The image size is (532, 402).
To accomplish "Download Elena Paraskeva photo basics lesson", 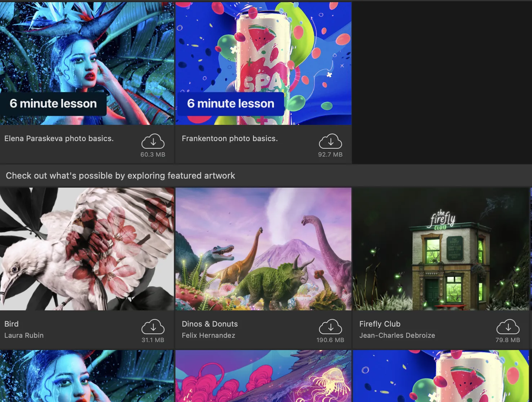I will [153, 141].
